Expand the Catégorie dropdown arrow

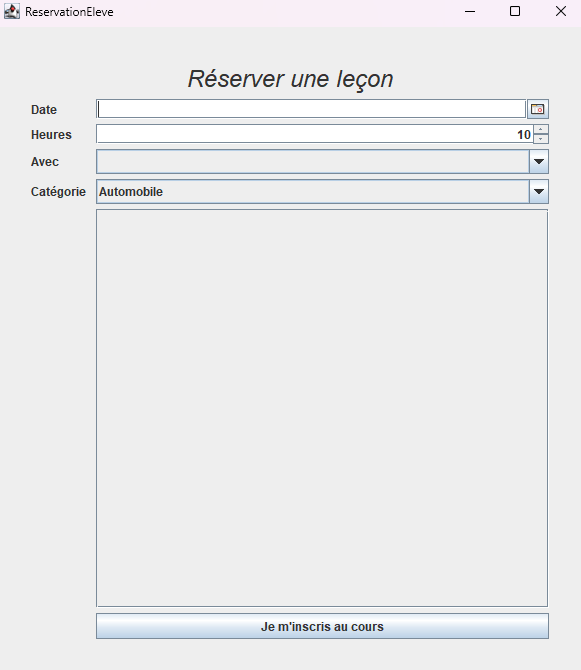539,191
